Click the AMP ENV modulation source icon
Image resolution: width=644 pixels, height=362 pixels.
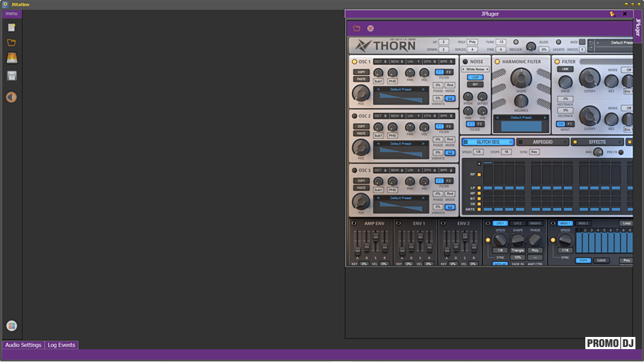pos(353,223)
